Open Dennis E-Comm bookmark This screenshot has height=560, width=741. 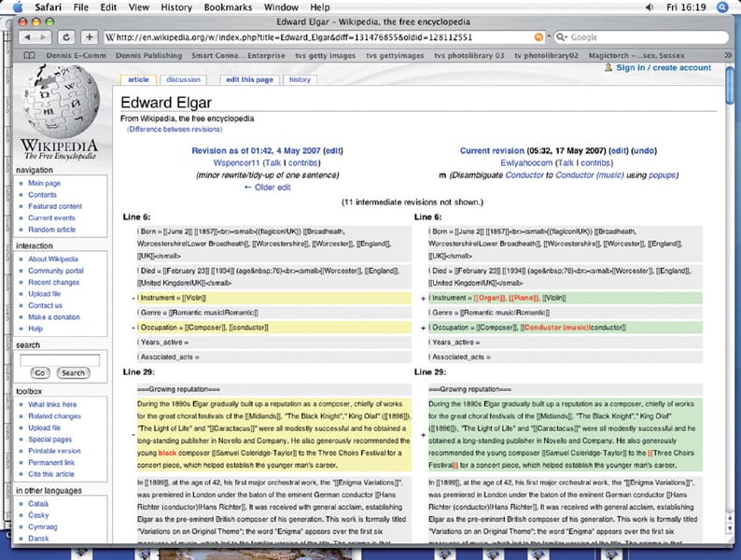click(x=76, y=56)
